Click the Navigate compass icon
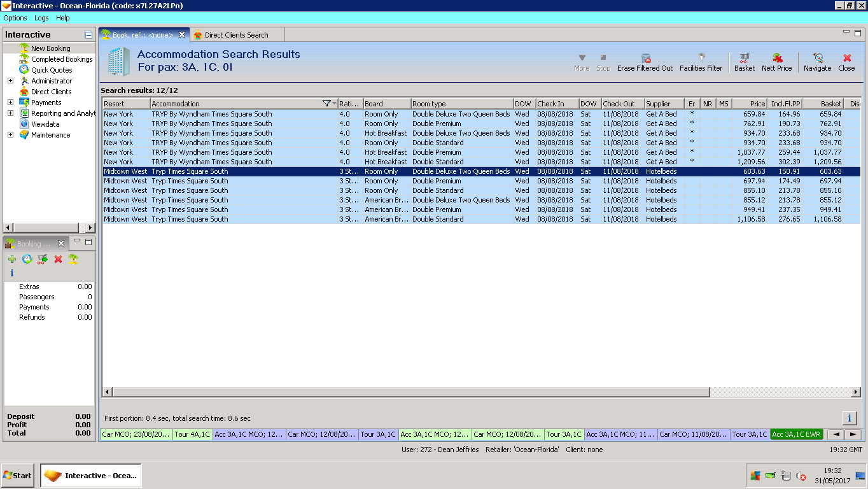Screen dimensions: 868x489 (x=818, y=58)
